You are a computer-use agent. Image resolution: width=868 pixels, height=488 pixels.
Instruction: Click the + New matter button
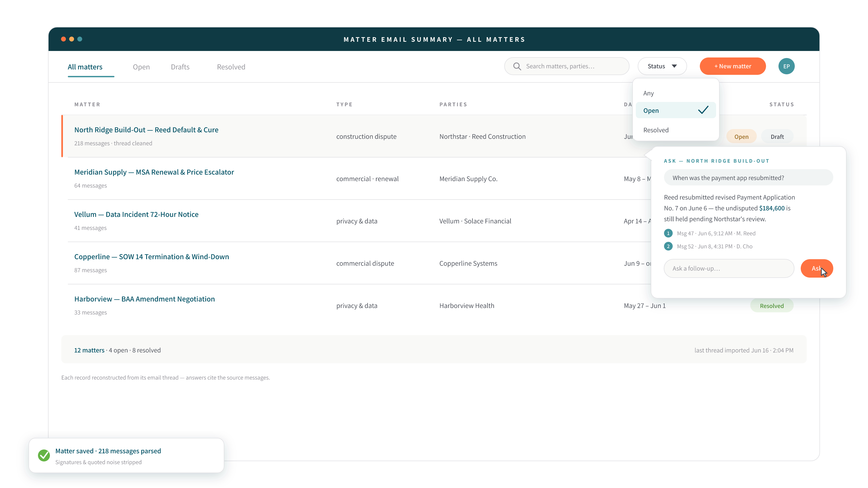[x=733, y=66]
